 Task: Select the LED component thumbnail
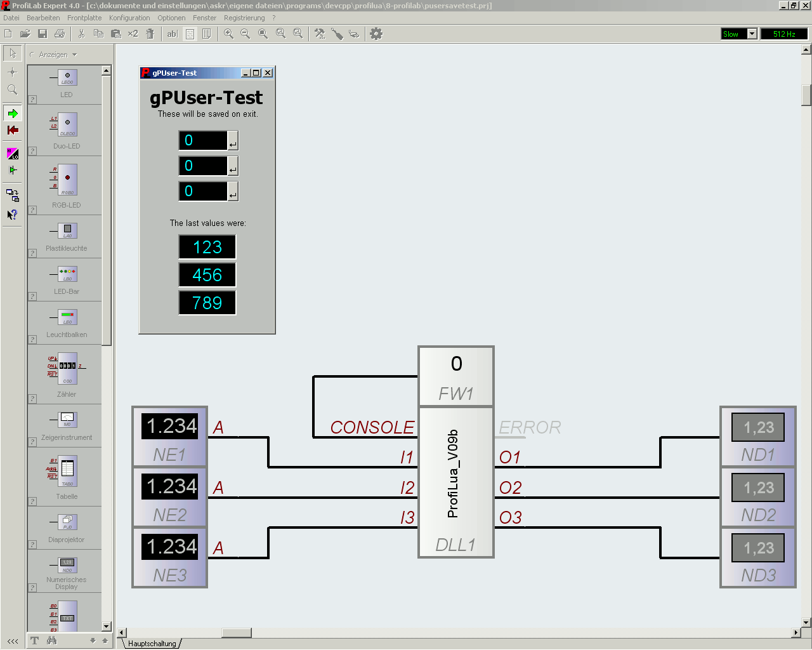tap(67, 79)
